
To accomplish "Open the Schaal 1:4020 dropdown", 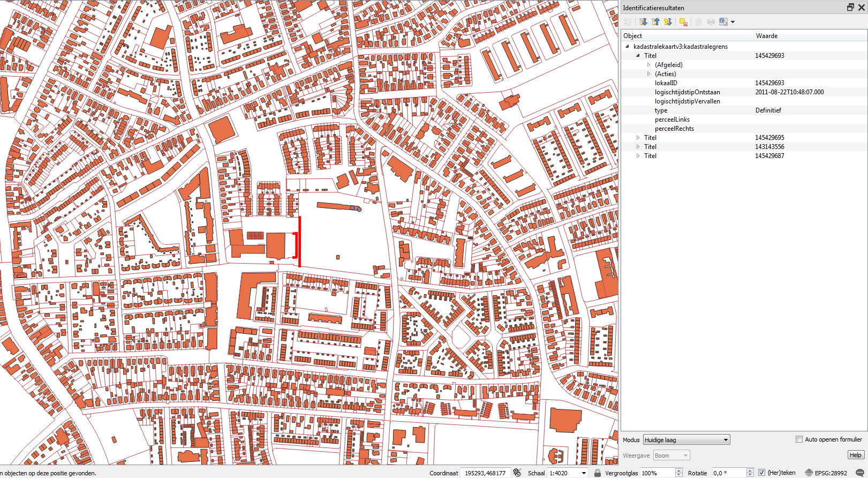I will (x=584, y=473).
